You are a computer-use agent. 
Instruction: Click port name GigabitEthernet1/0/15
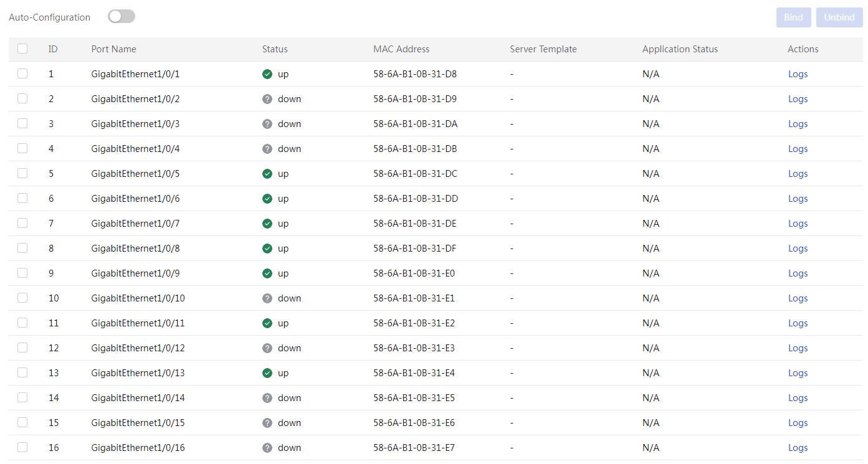pos(138,423)
